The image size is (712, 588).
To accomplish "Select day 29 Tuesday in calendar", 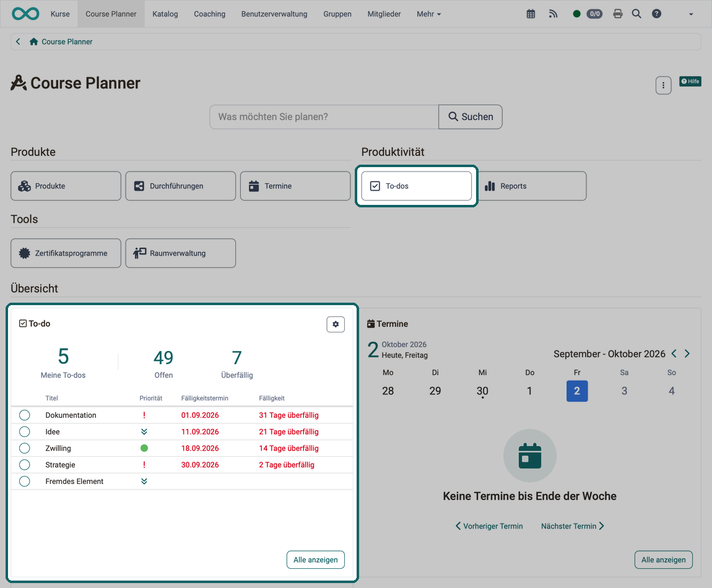I will (435, 391).
